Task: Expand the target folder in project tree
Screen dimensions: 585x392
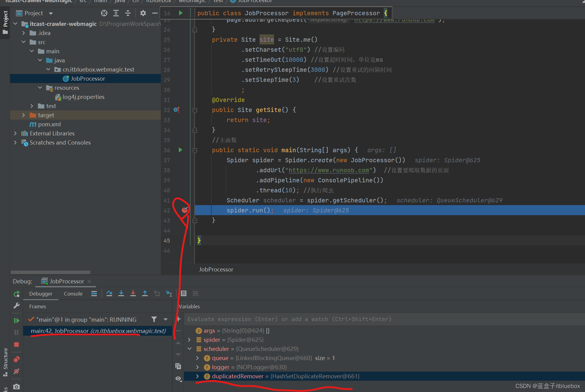Action: [x=23, y=115]
